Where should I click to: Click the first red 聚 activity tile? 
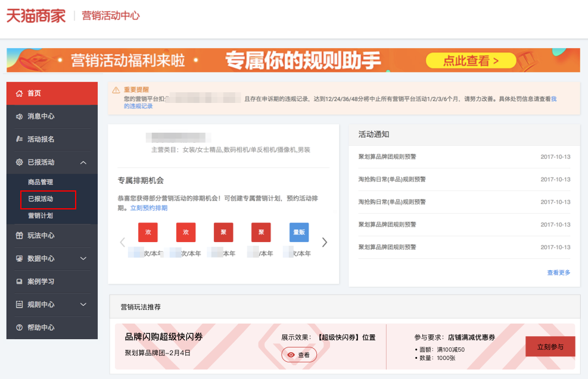tap(223, 232)
